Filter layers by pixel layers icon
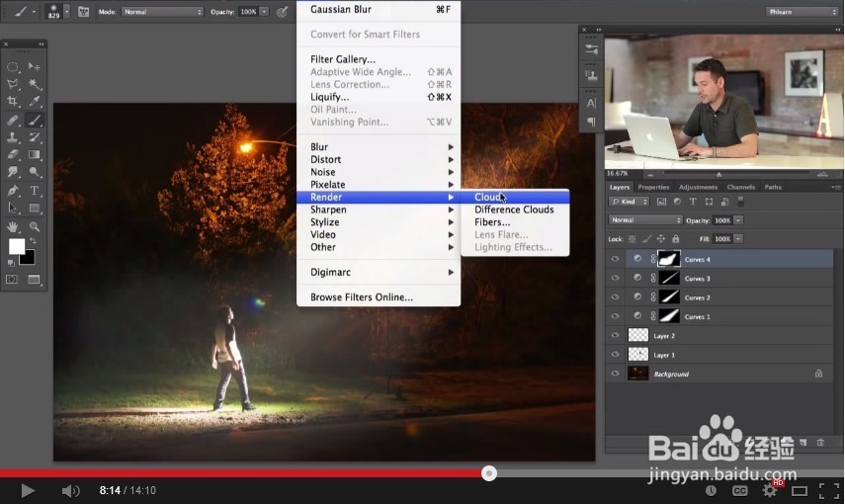Viewport: 845px width, 504px height. point(662,202)
